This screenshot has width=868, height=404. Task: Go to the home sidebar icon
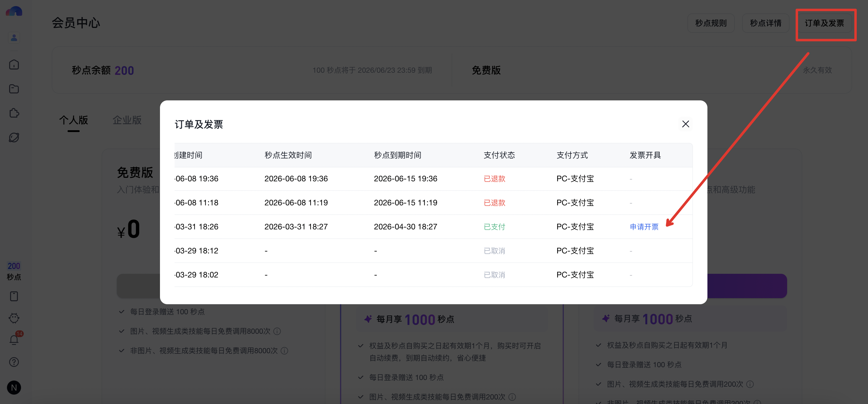coord(14,65)
